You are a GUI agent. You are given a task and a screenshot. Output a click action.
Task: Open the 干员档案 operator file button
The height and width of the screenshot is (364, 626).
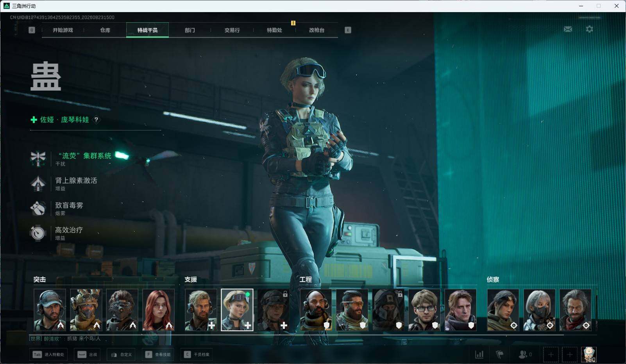[197, 355]
